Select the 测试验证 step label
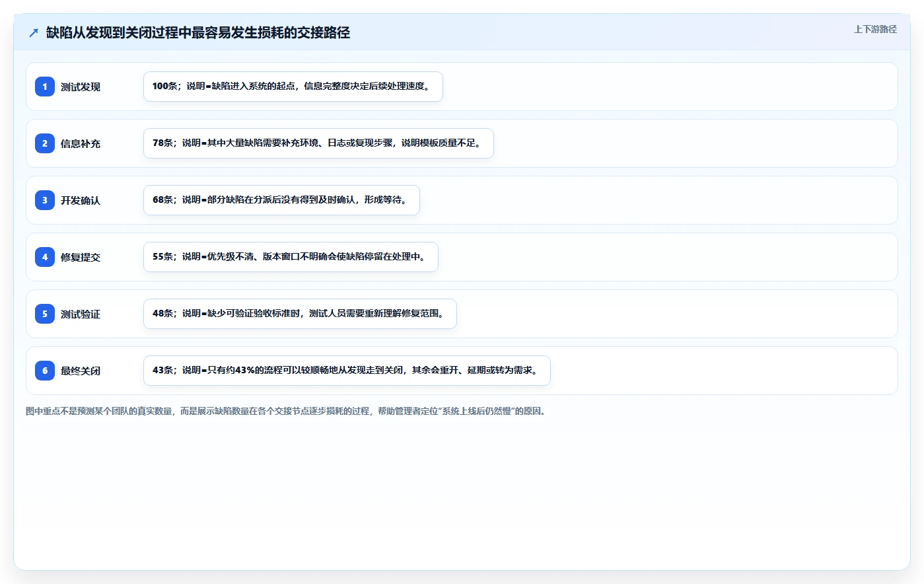 click(x=81, y=314)
